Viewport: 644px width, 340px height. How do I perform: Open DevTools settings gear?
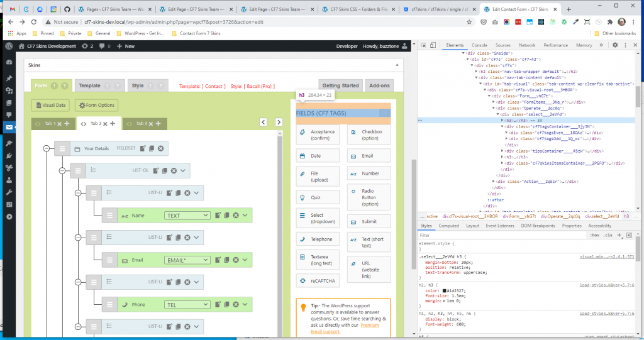point(615,45)
